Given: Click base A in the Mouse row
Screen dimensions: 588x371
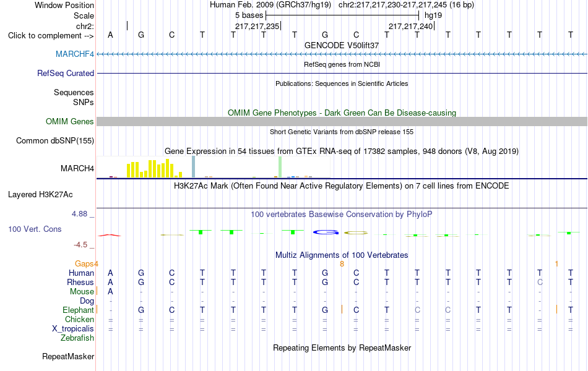Looking at the screenshot, I should coord(110,292).
